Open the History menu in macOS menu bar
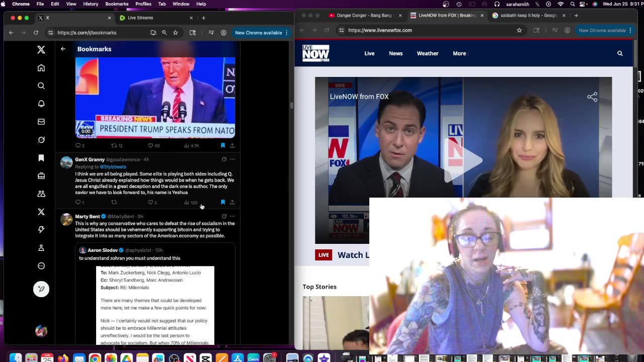The image size is (644, 362). [x=91, y=4]
